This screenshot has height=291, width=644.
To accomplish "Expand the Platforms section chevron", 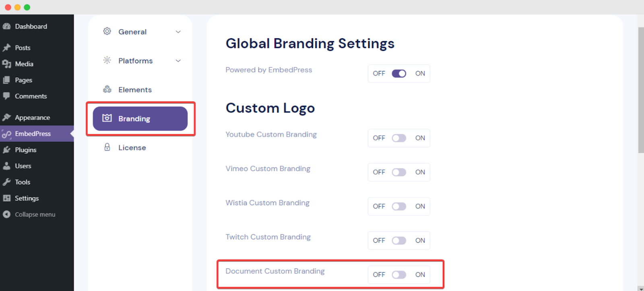I will point(178,61).
